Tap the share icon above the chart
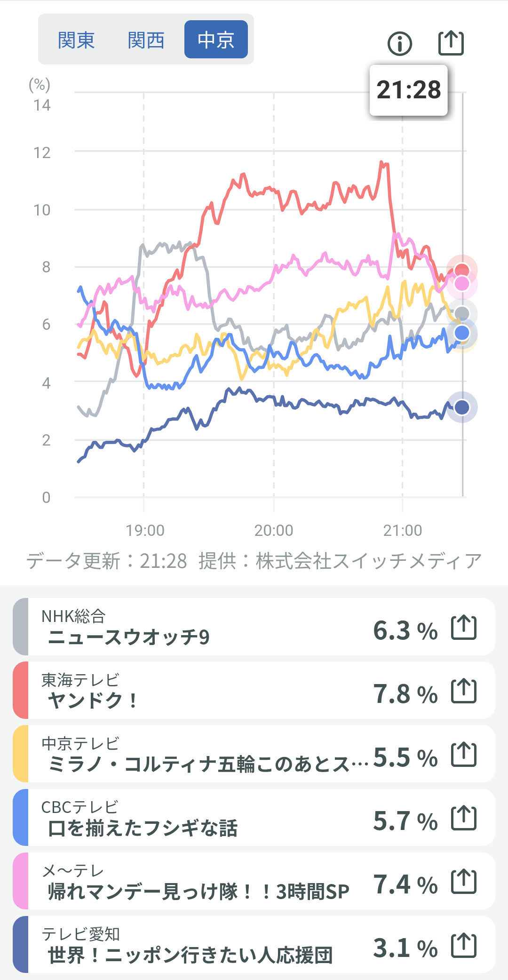 coord(451,43)
